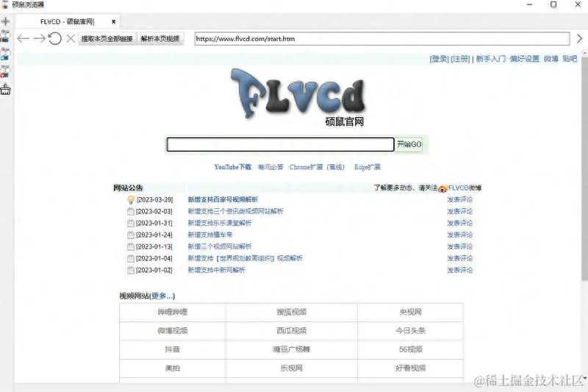Click the plus icon to add a new tab
588x392 pixels.
coord(5,21)
